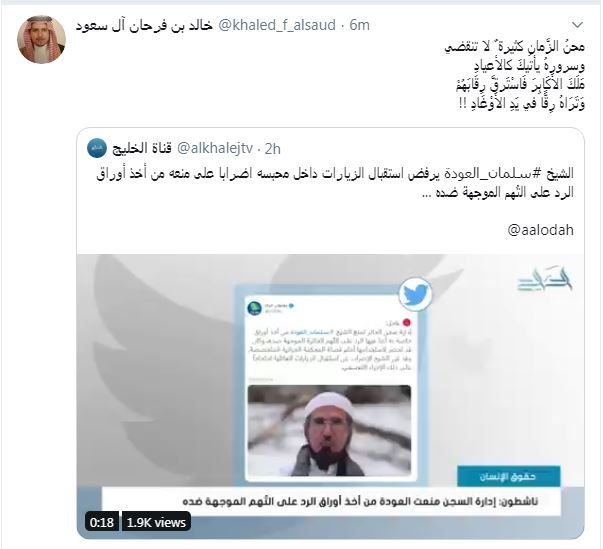Screen dimensions: 603x549
Task: Open the @alkhalejtv handle link
Action: (x=215, y=148)
